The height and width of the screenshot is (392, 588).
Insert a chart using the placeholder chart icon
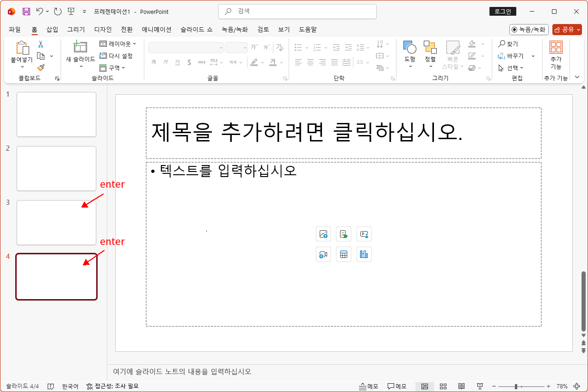click(x=364, y=254)
